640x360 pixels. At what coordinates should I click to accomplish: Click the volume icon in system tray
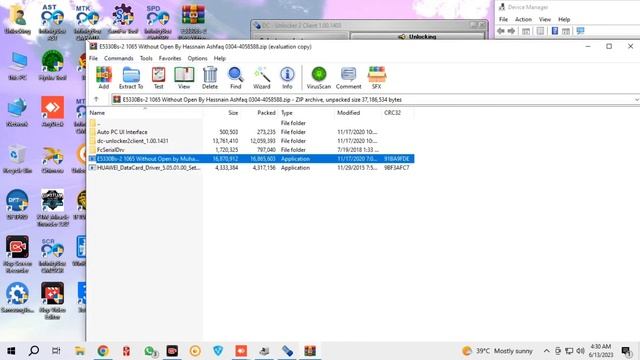580,351
